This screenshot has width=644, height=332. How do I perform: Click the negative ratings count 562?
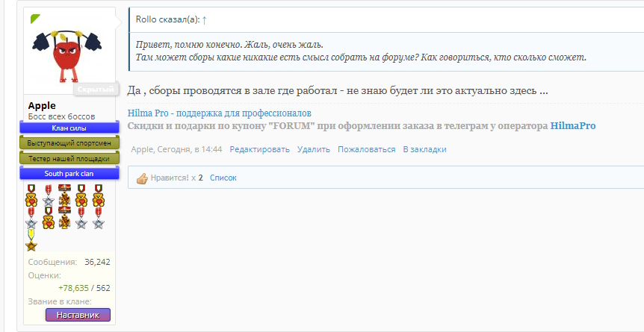(x=103, y=288)
